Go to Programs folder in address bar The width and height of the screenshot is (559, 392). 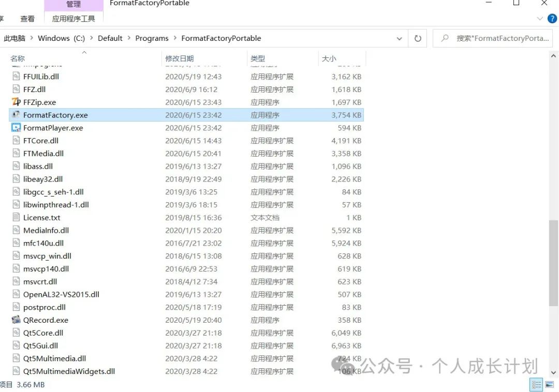tap(152, 38)
